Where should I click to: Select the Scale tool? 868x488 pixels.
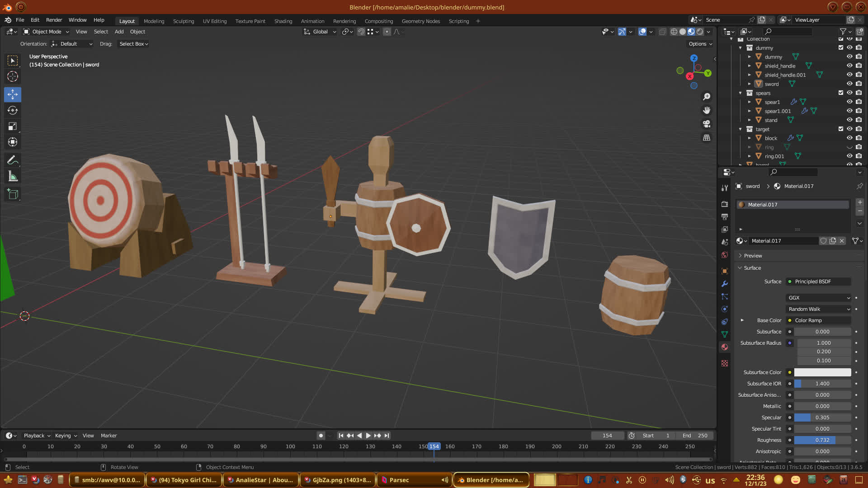pyautogui.click(x=13, y=127)
